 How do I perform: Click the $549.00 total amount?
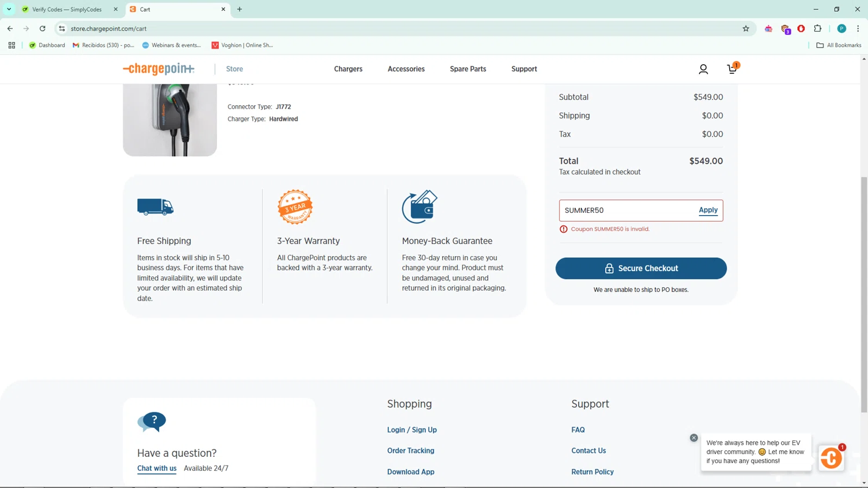(706, 161)
